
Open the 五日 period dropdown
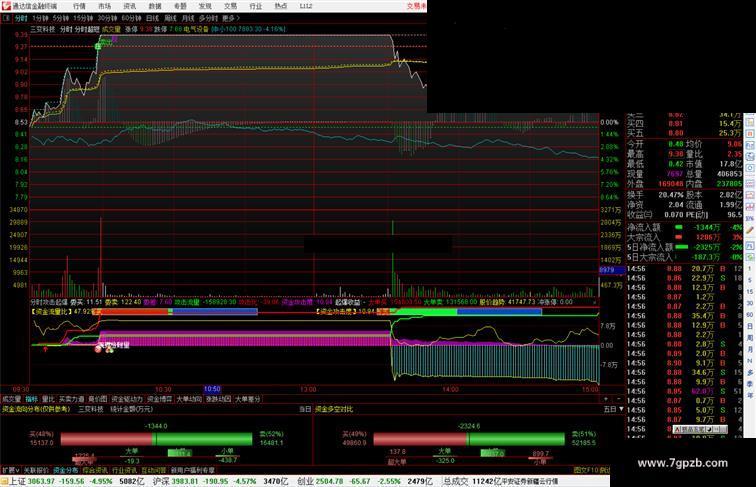(x=614, y=409)
